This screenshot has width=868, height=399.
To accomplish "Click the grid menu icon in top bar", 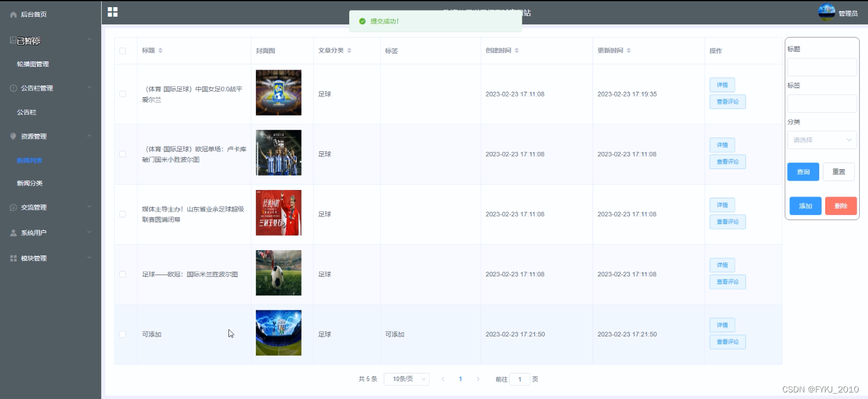I will point(112,12).
